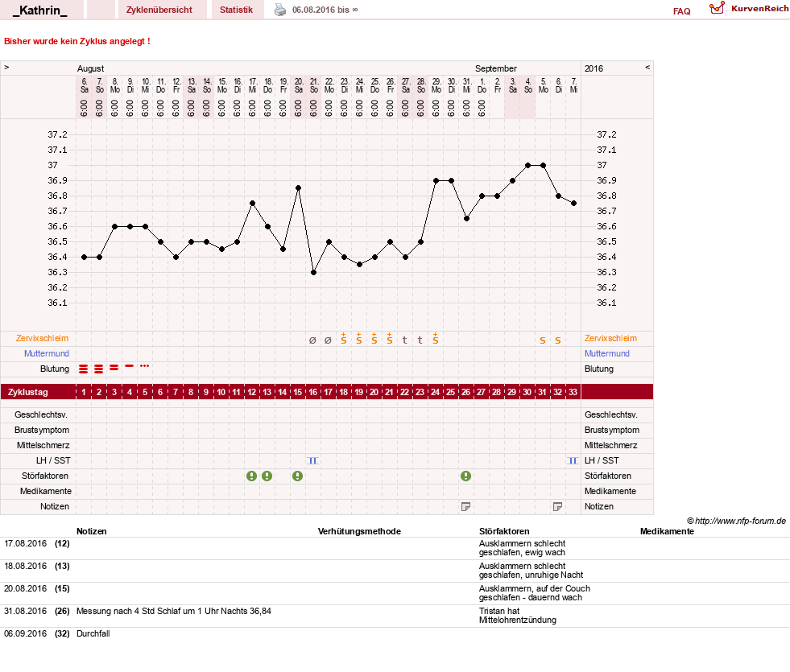Select the _Kathrin_ profile tab
Viewport: 790px width, 672px height.
tap(41, 10)
